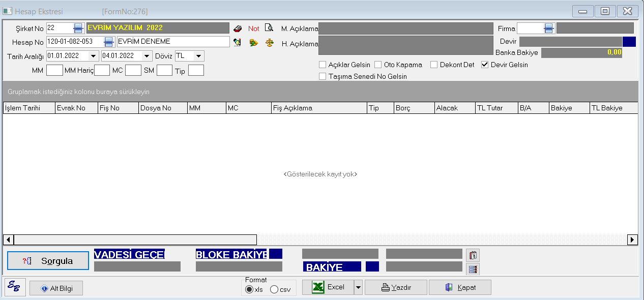The image size is (644, 300).
Task: Click the Sorgula query button
Action: 48,261
